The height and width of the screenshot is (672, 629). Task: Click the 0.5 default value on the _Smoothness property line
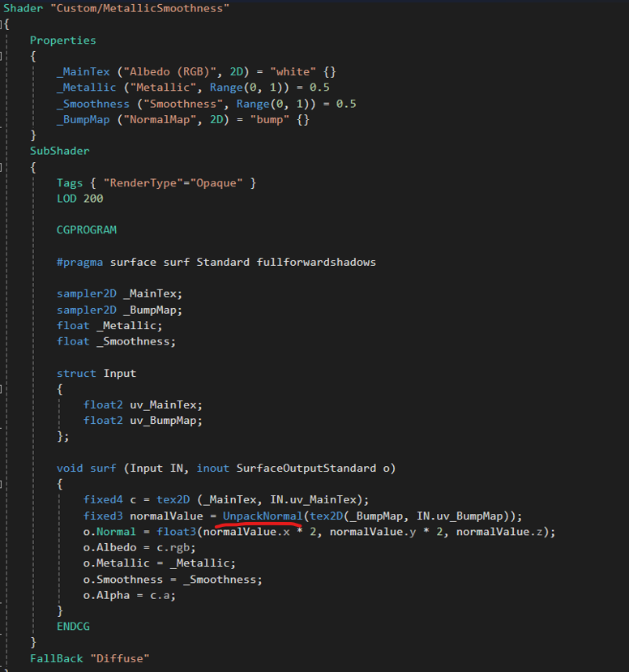[x=346, y=104]
